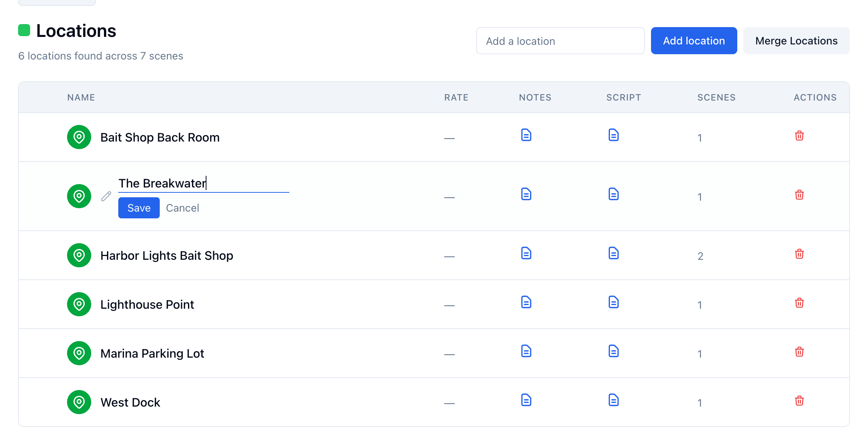Viewport: 868px width, 445px height.
Task: Open script for Lighthouse Point
Action: [613, 302]
